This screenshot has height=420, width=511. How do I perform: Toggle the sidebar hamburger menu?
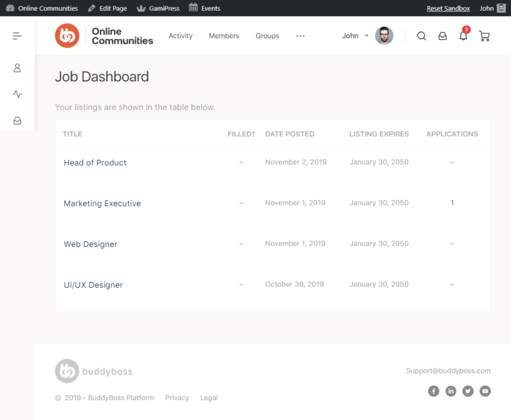[x=17, y=35]
